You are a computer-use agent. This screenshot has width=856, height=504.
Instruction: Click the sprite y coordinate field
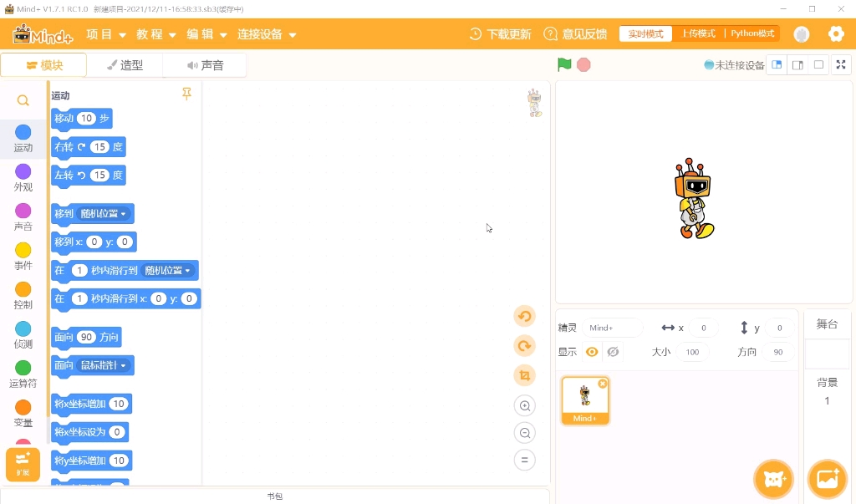click(x=779, y=328)
